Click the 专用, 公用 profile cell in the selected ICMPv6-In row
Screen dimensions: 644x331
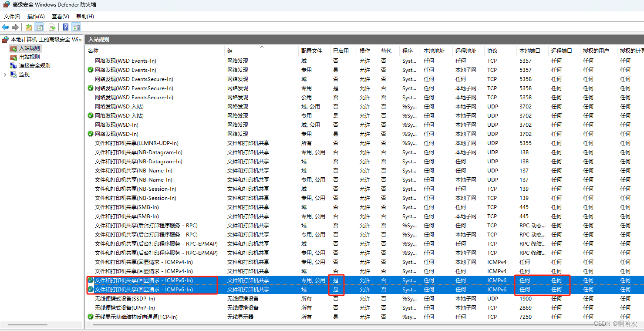[x=313, y=280]
